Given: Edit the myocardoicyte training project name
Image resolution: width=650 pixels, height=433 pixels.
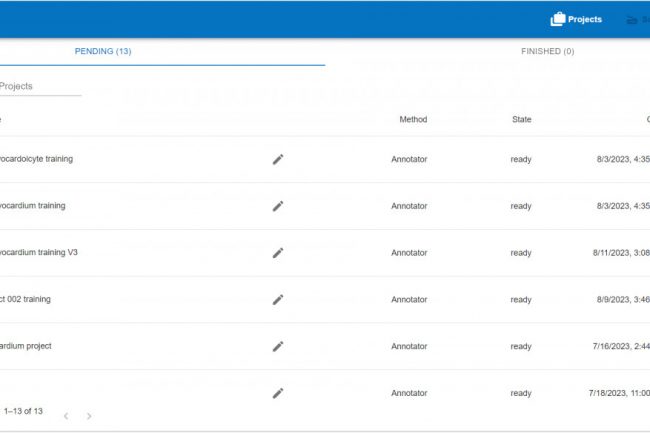Looking at the screenshot, I should click(x=278, y=159).
